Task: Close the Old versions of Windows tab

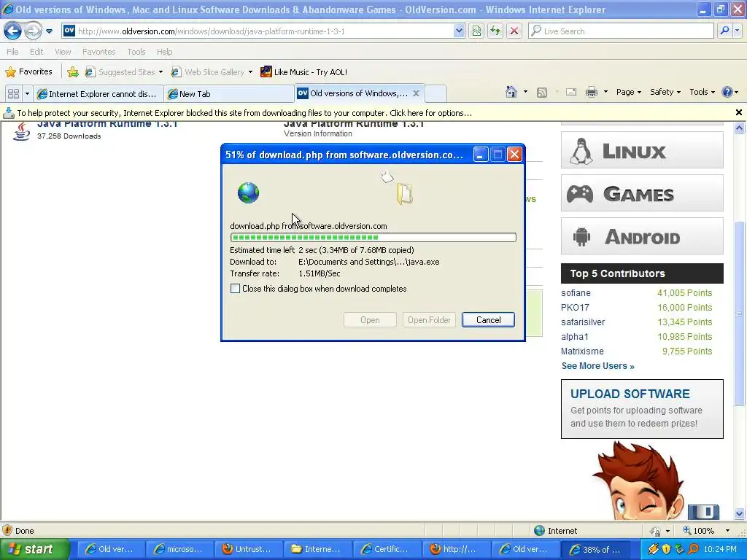Action: pos(416,93)
